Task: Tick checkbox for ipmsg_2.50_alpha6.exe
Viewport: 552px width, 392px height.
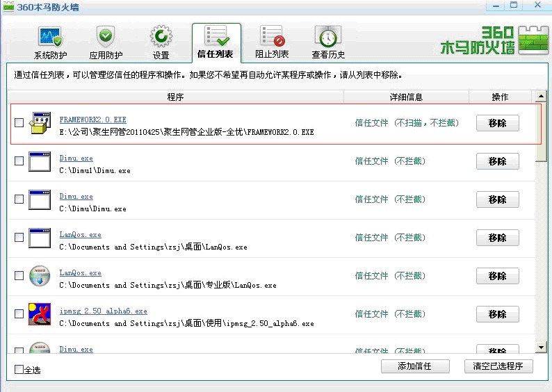Action: pyautogui.click(x=19, y=313)
